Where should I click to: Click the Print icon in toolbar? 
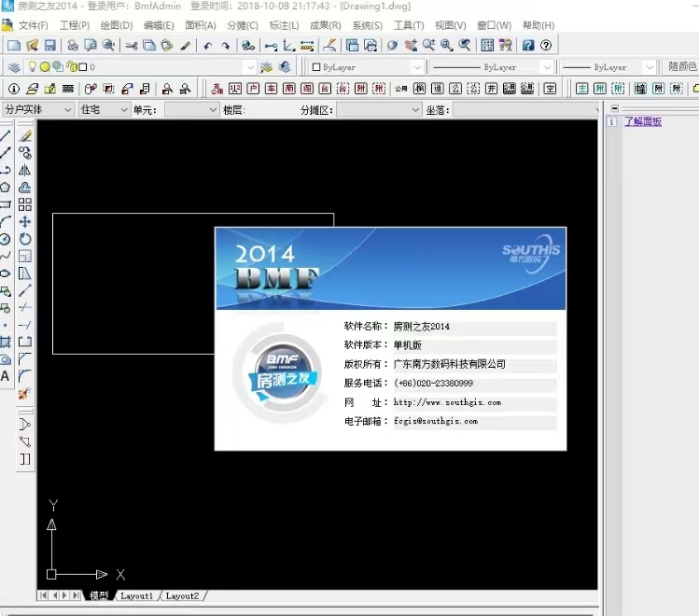73,45
